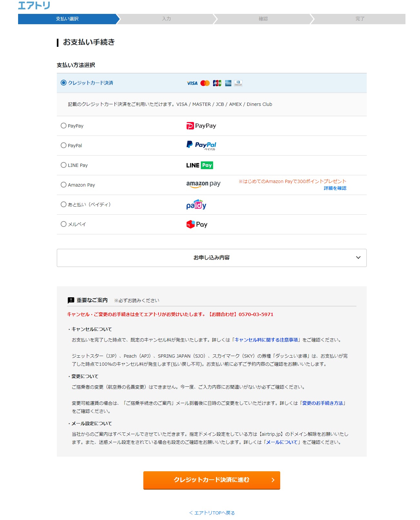The height and width of the screenshot is (520, 420).
Task: Click クレジットカード決済に進む button
Action: pyautogui.click(x=212, y=480)
